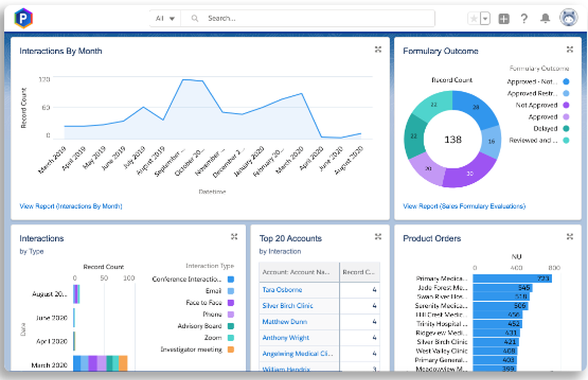Open the Anthony Wright account
This screenshot has width=588, height=380.
point(286,338)
